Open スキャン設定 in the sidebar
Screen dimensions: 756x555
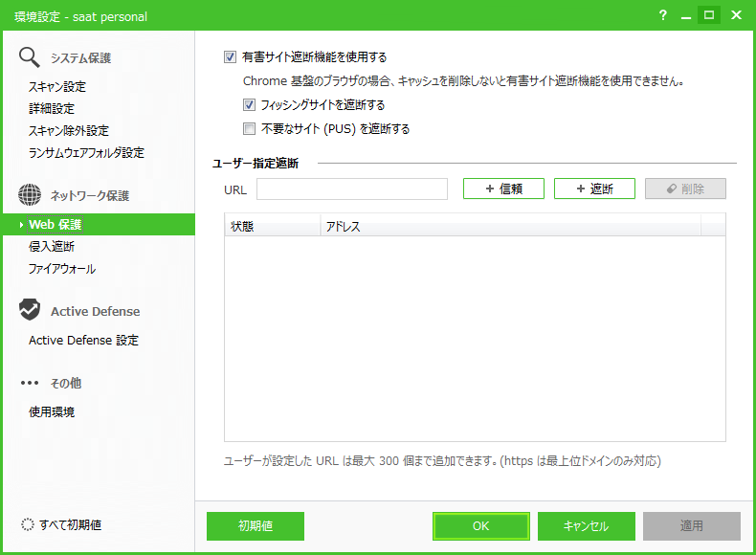click(x=57, y=87)
